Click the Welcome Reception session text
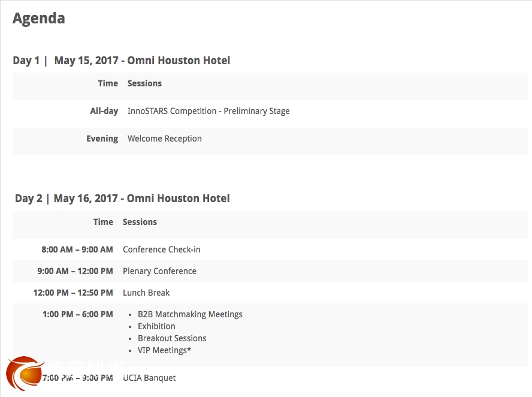The image size is (532, 397). 165,139
